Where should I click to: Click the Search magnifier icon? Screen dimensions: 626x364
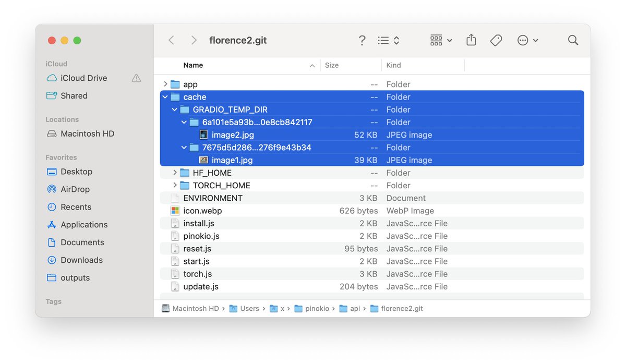coord(573,40)
